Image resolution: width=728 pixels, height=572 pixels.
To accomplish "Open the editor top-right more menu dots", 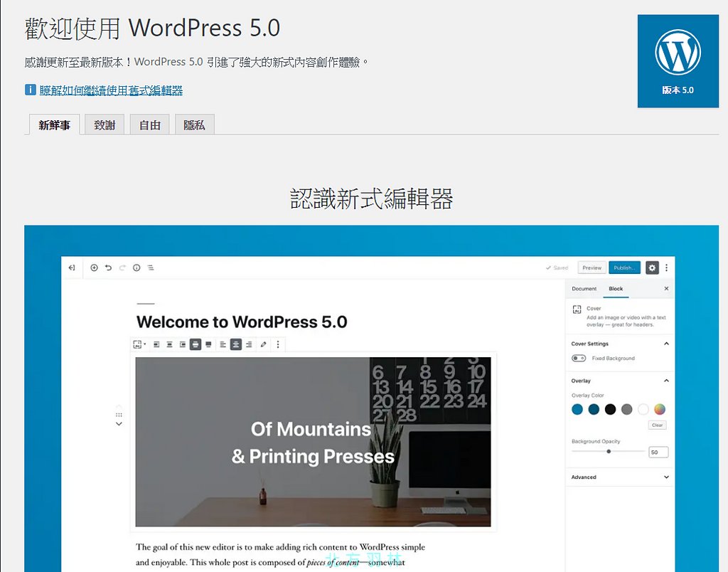I will (x=666, y=268).
